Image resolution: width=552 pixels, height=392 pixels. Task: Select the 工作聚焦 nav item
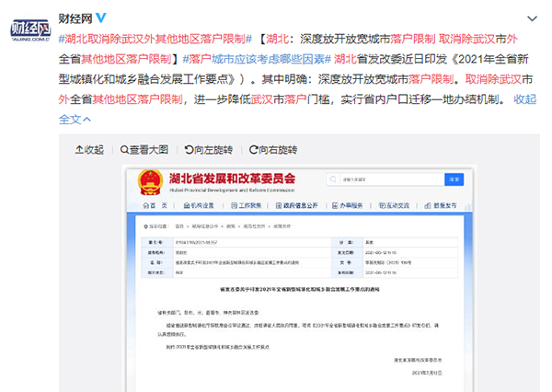[x=246, y=205]
